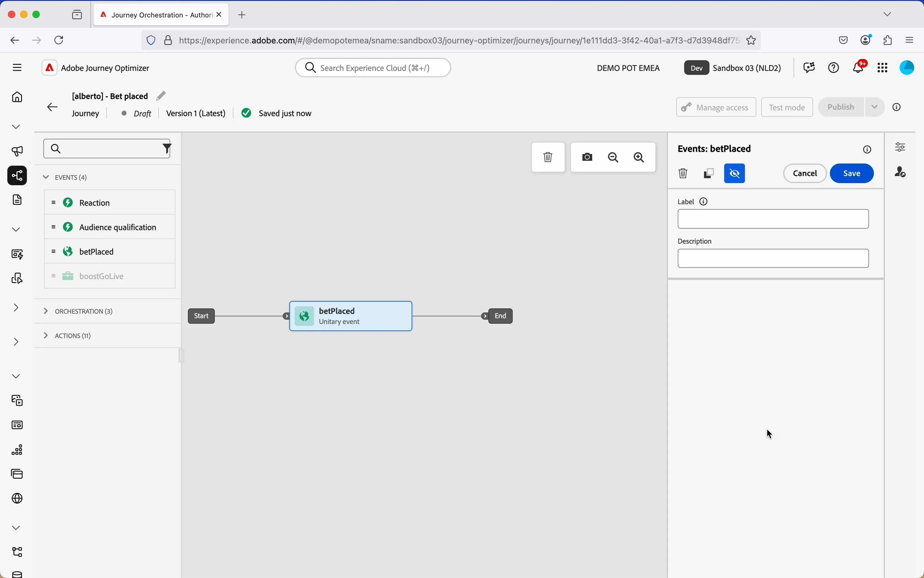Click the Save button
The width and height of the screenshot is (924, 578).
(852, 174)
